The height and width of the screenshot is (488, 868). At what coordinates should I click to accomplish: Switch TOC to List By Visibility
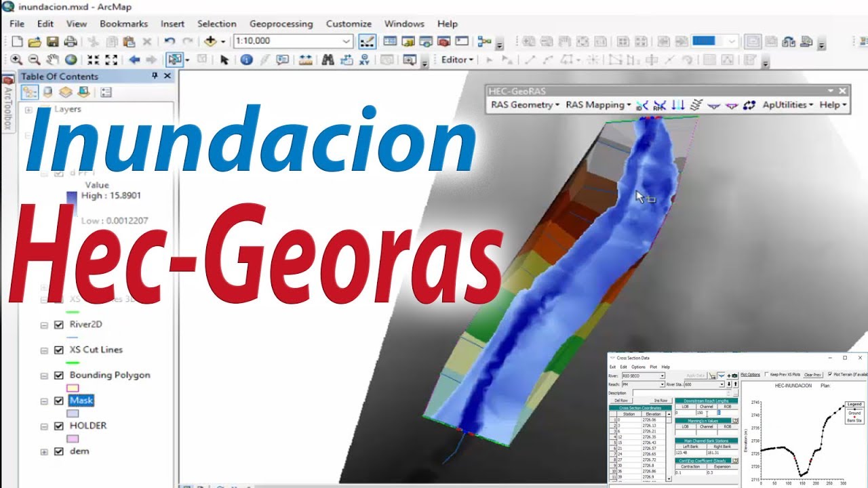(65, 92)
